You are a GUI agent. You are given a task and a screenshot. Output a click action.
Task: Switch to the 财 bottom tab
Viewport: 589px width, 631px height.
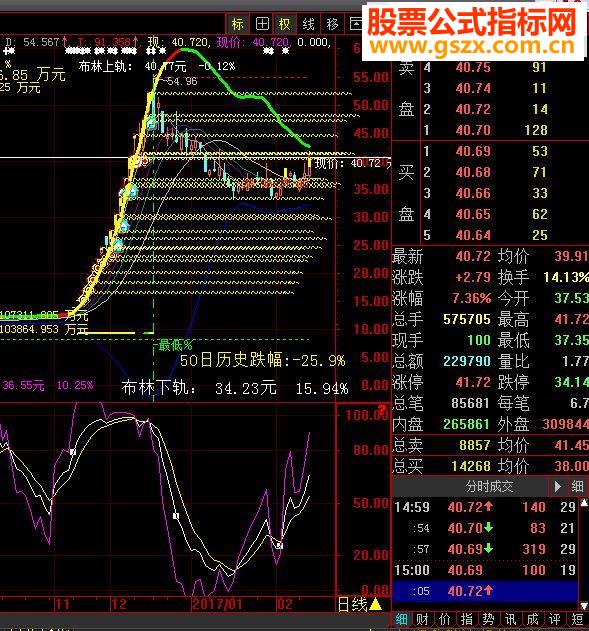pyautogui.click(x=422, y=620)
